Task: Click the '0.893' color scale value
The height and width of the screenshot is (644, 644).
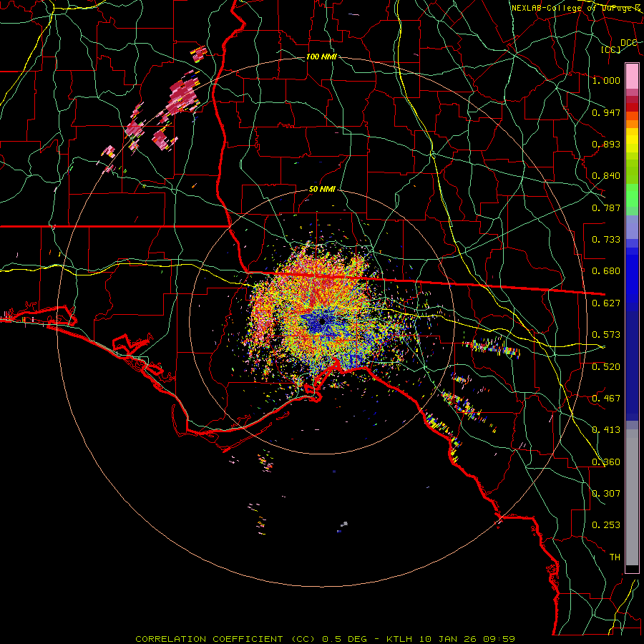Action: tap(606, 144)
